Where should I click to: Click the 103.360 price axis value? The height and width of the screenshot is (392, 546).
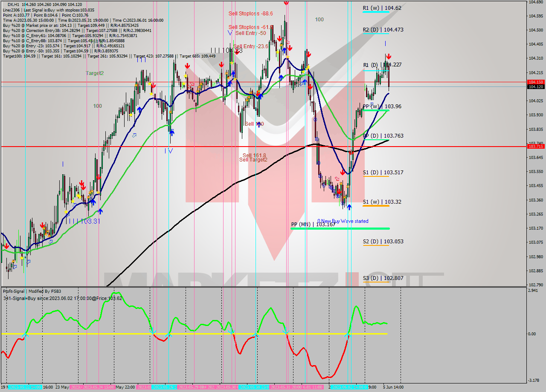click(x=535, y=200)
